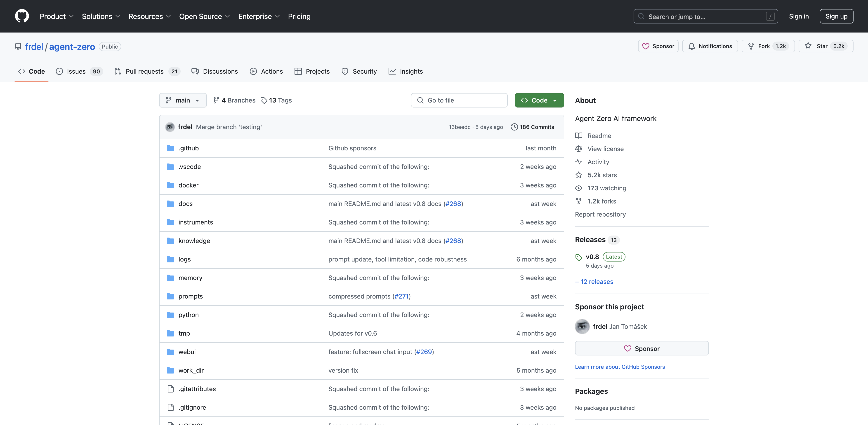
Task: Open commit hash 13beedc
Action: point(460,127)
